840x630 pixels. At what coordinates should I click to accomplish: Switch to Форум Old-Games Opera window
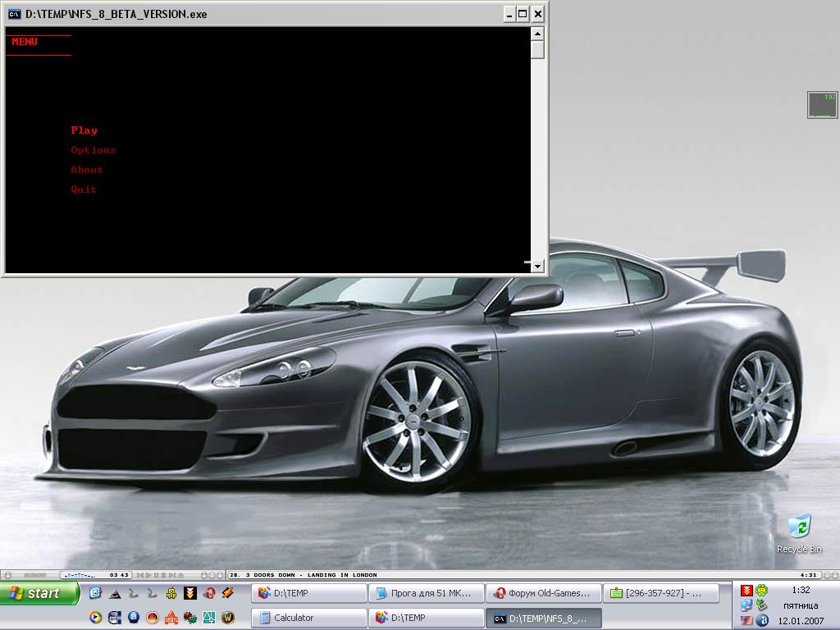(542, 593)
